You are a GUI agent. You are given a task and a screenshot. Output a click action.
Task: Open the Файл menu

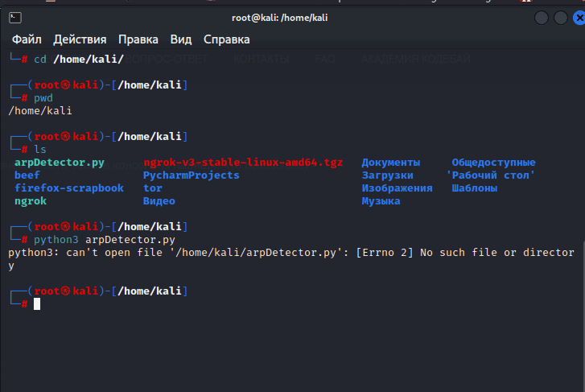click(x=27, y=39)
